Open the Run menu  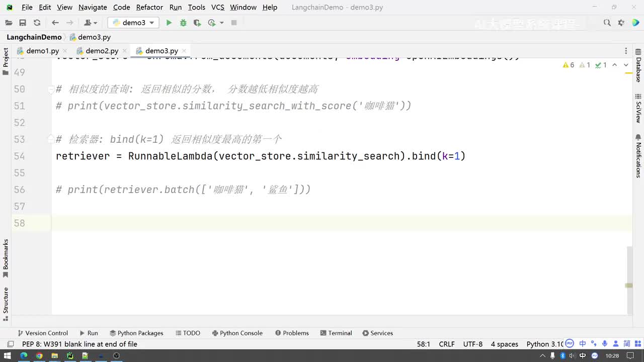click(176, 7)
